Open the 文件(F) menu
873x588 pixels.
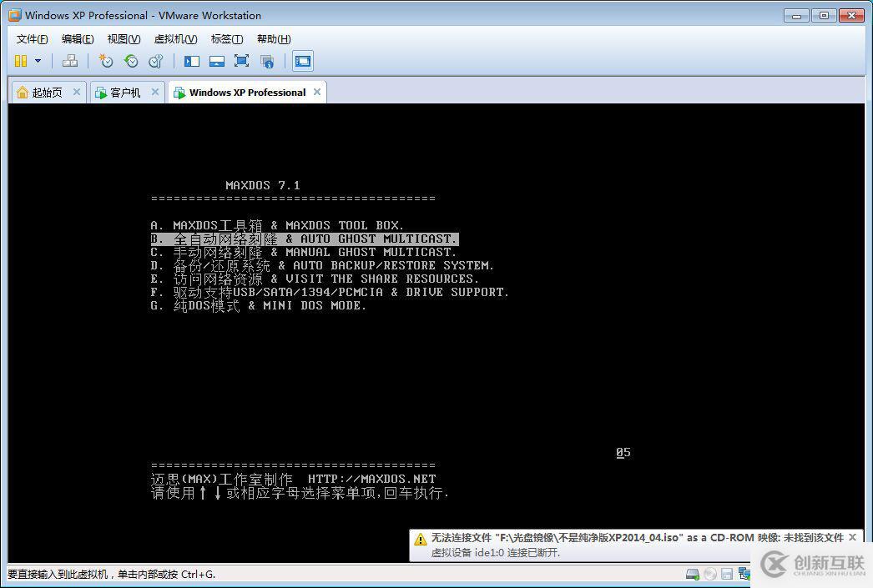tap(32, 39)
